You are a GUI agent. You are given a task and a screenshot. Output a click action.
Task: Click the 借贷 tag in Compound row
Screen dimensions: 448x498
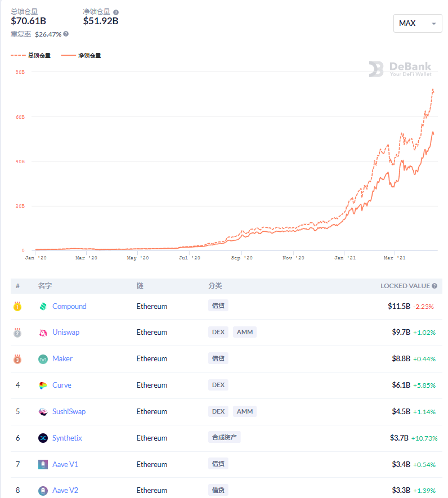[x=218, y=306]
